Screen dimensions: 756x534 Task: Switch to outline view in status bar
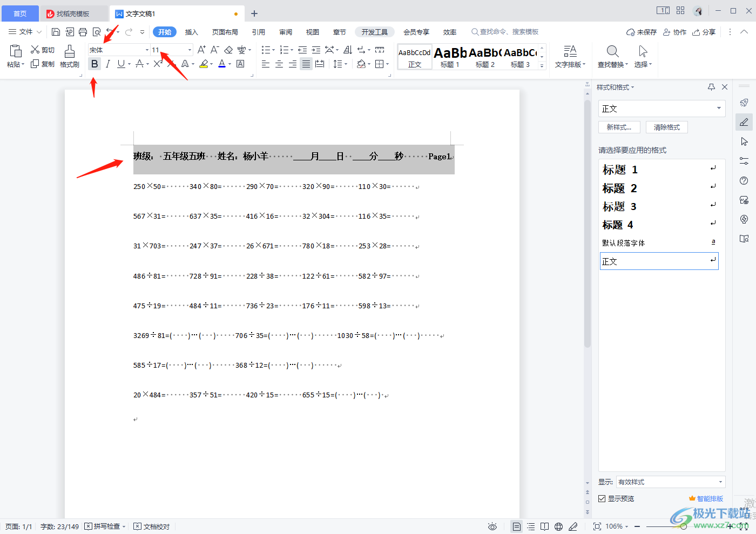tap(531, 526)
